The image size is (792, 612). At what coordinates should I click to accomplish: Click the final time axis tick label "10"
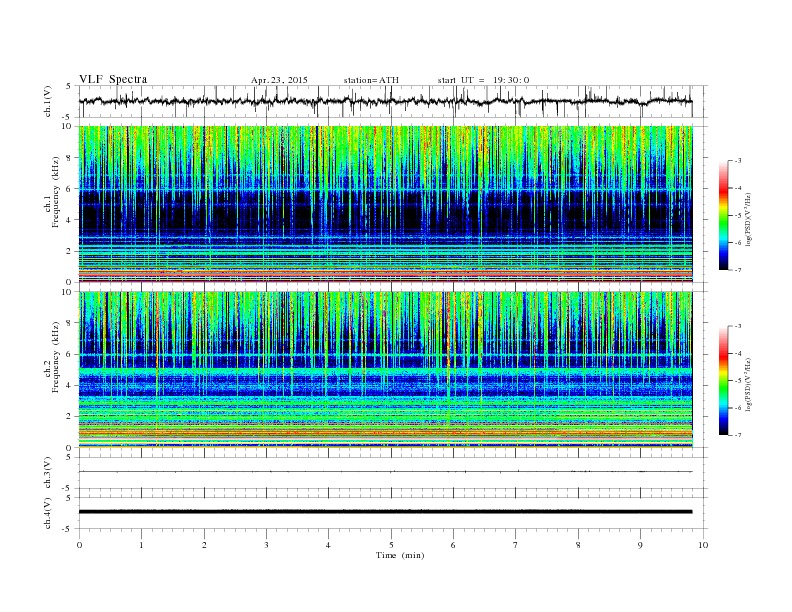pyautogui.click(x=703, y=545)
